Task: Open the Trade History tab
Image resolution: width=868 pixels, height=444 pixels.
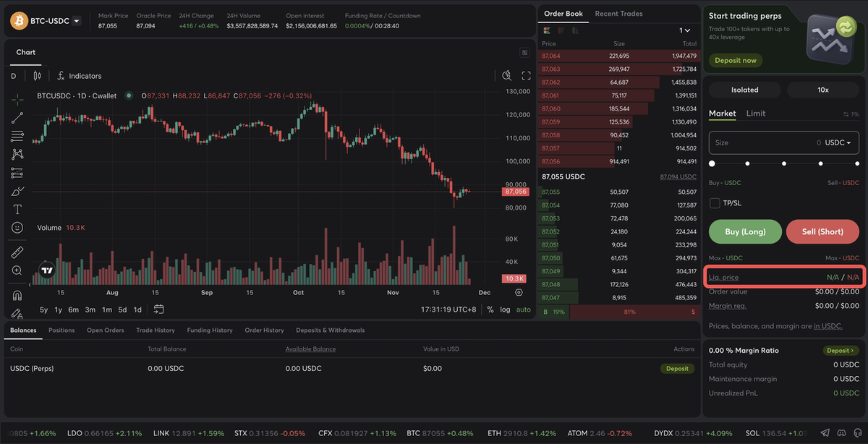Action: (156, 330)
